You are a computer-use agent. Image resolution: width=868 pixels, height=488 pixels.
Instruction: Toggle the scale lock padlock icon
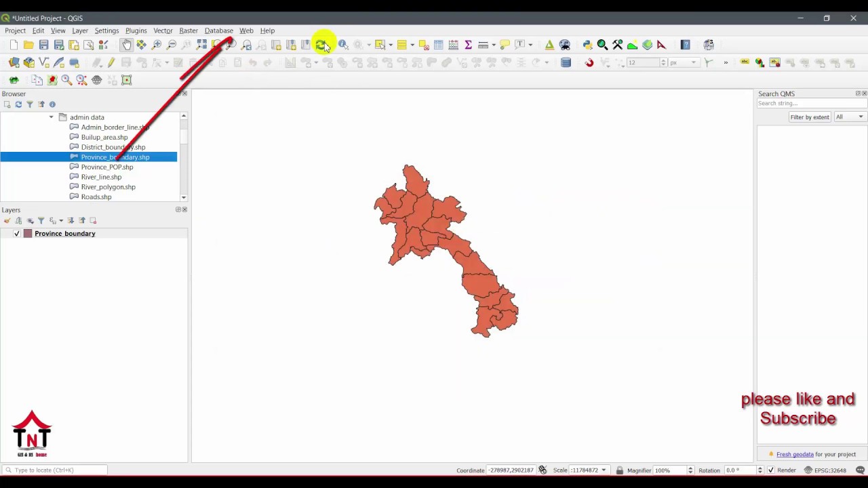(x=619, y=470)
